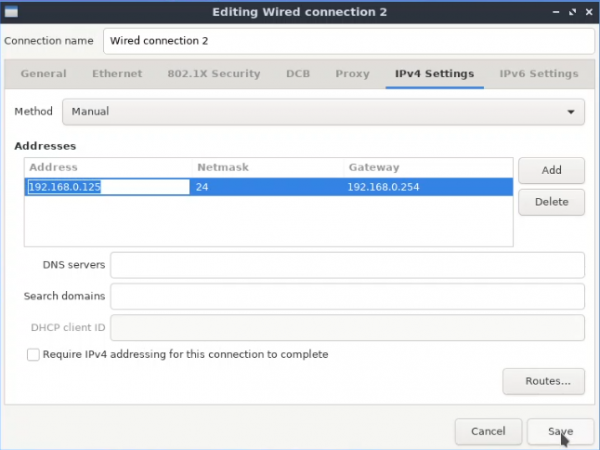Close the Editing Wired connection 2 dialog
This screenshot has height=450, width=600.
click(x=589, y=12)
